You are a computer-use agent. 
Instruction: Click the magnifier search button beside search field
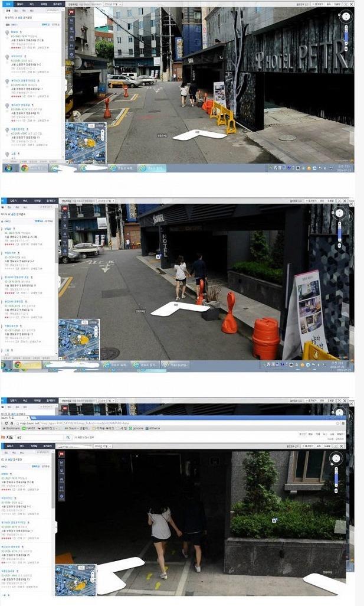(x=68, y=437)
